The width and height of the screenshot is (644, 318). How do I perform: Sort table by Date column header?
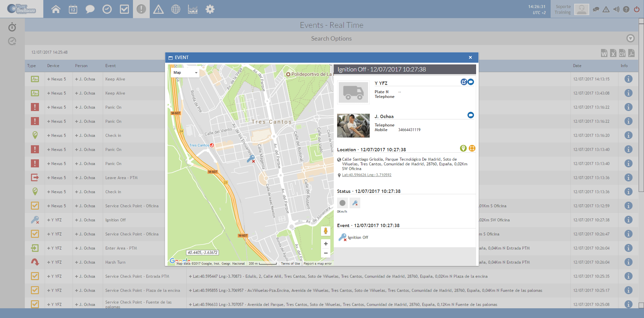click(577, 66)
